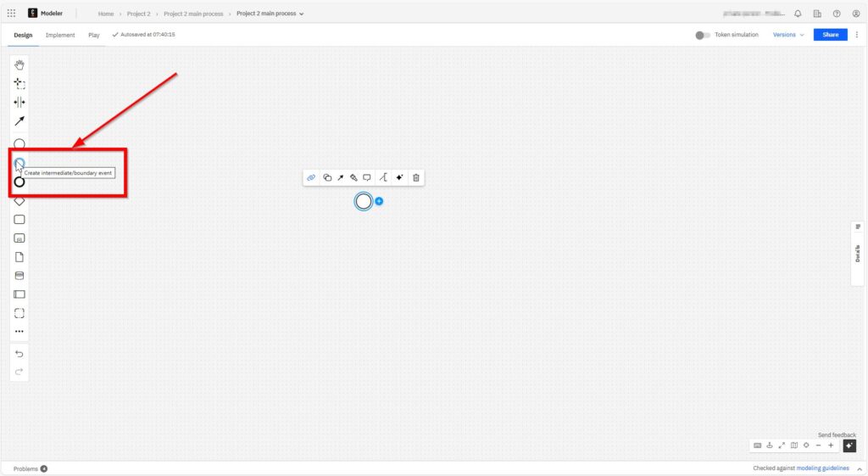Enable the Token simulation toggle
The height and width of the screenshot is (476, 868).
702,35
